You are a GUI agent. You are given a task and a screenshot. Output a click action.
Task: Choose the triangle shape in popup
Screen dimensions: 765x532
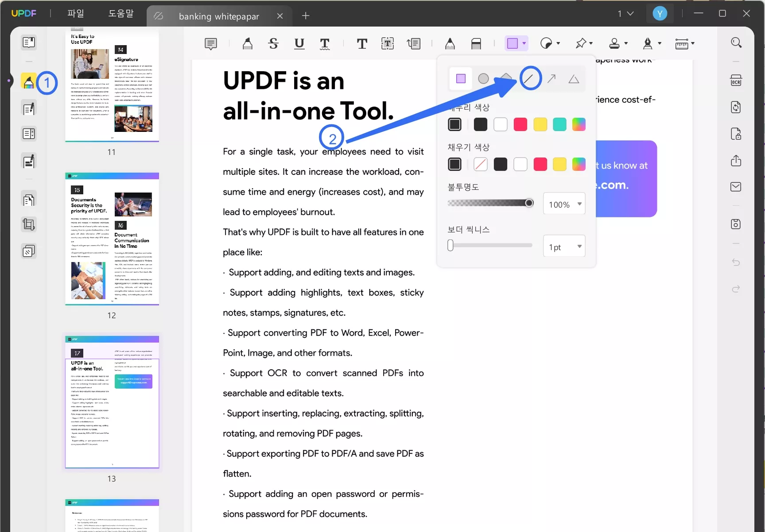pos(574,79)
